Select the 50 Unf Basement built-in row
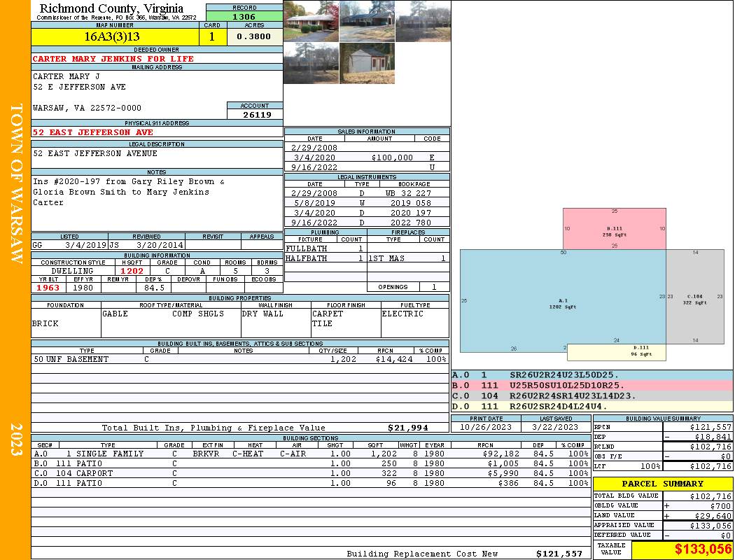The height and width of the screenshot is (560, 735). [239, 359]
